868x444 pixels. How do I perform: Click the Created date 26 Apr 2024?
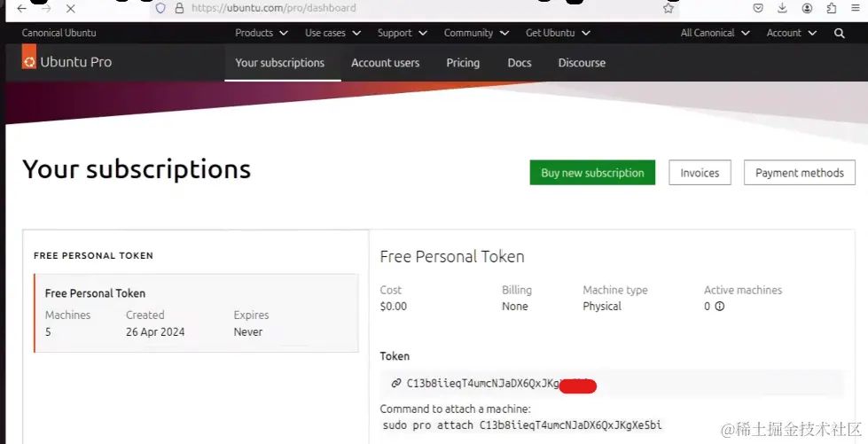155,332
